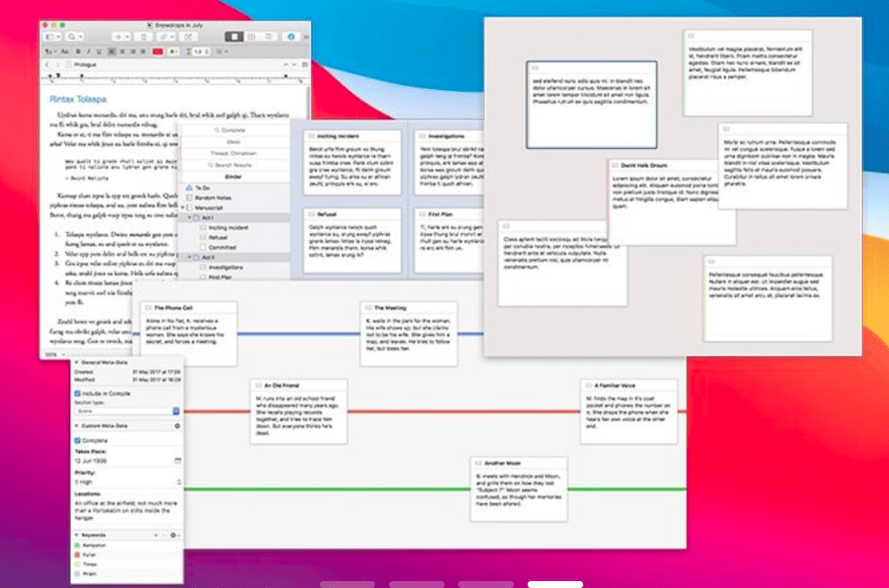This screenshot has height=588, width=889.
Task: Click the highlight color swatch button
Action: tap(173, 52)
